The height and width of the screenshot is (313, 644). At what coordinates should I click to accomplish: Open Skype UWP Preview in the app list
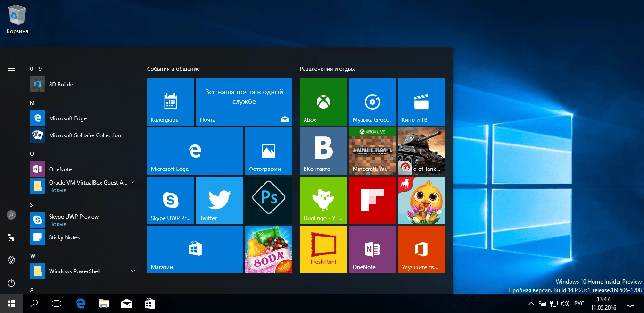click(x=83, y=220)
